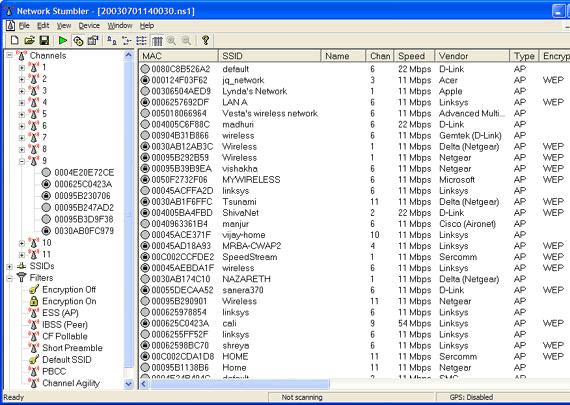Select Default SSID filter

coord(67,360)
